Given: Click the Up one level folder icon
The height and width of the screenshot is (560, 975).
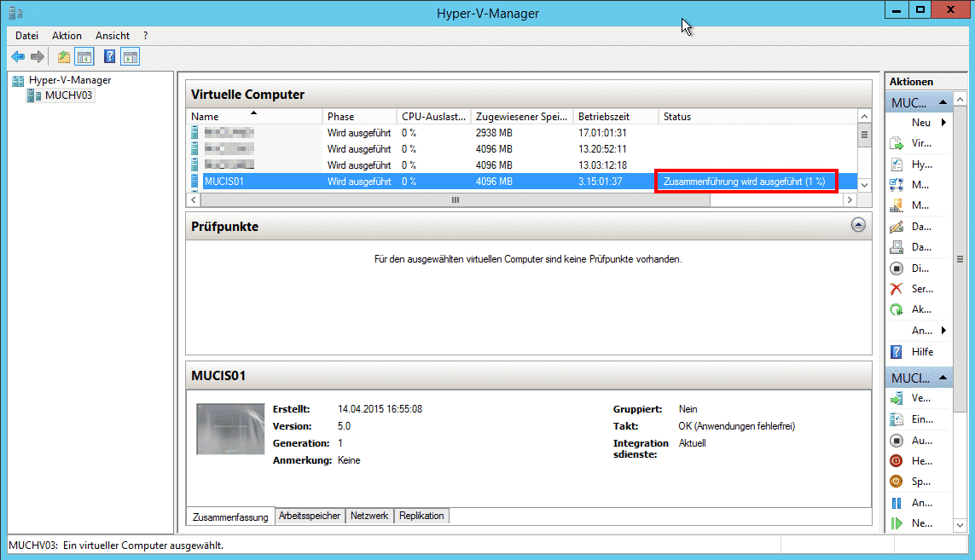Looking at the screenshot, I should 63,57.
